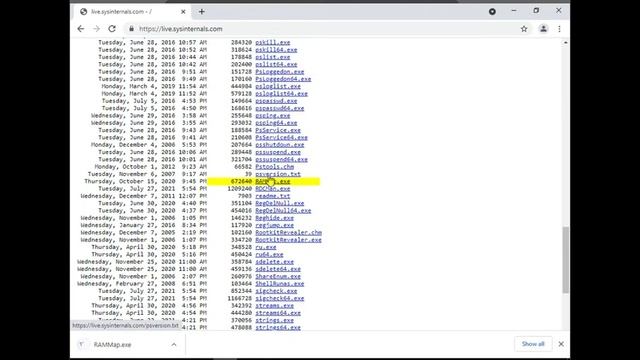The height and width of the screenshot is (360, 640).
Task: Open ru64.exe link
Action: pyautogui.click(x=269, y=255)
